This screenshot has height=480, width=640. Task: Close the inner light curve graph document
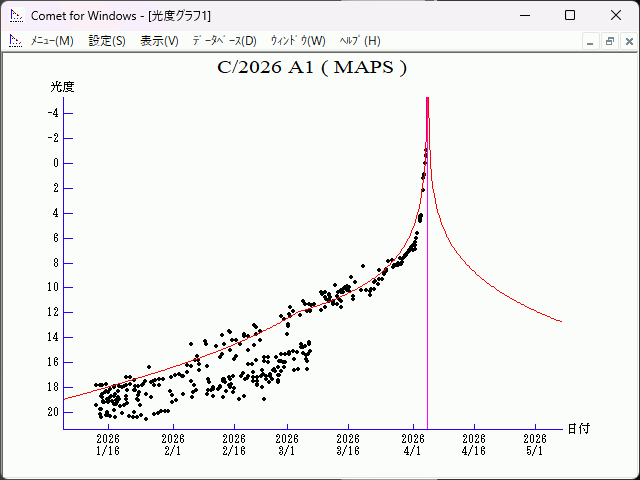point(627,41)
